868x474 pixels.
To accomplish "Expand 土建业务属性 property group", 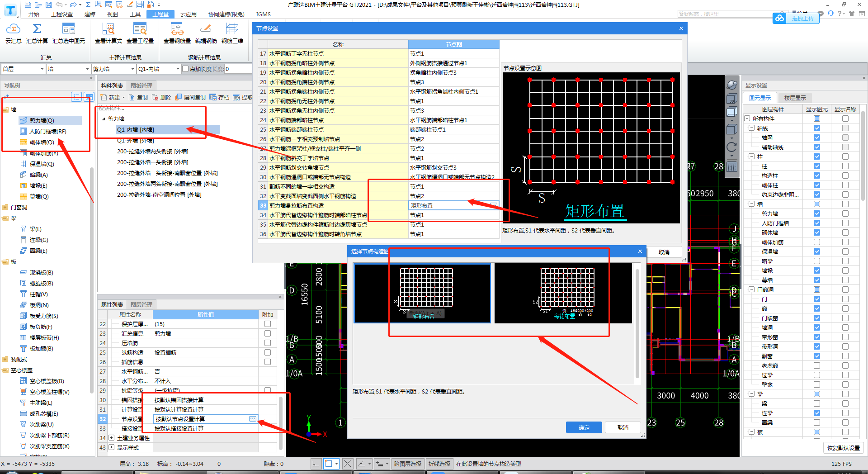I will point(111,438).
